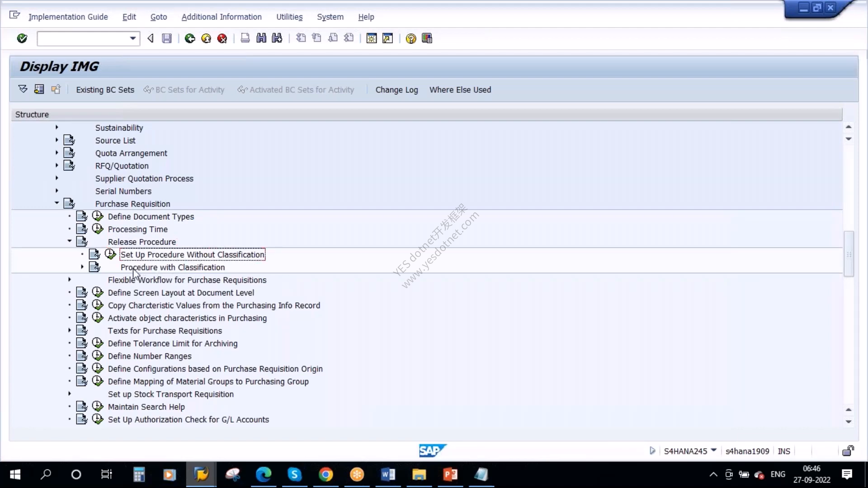
Task: Open PowerPoint from the taskbar
Action: [x=450, y=474]
